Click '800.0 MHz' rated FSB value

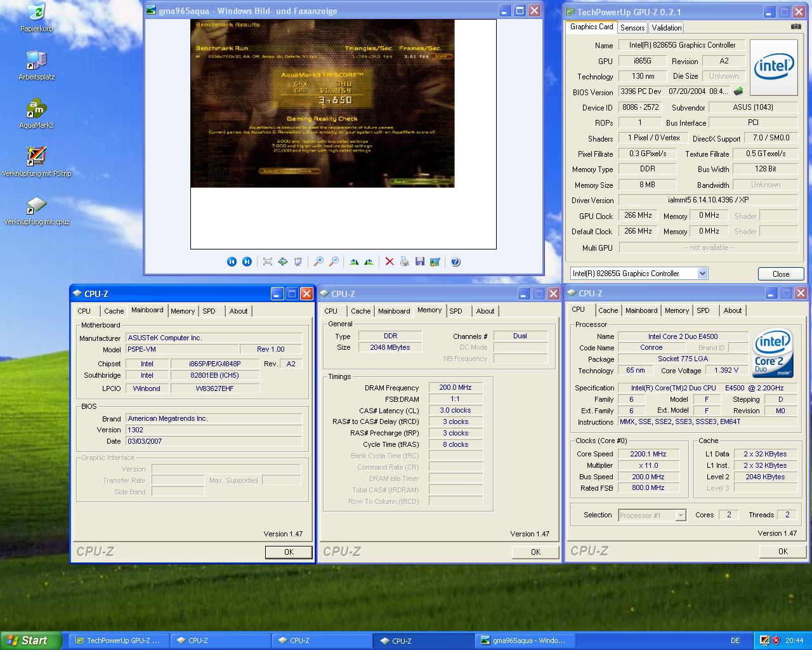[x=648, y=487]
